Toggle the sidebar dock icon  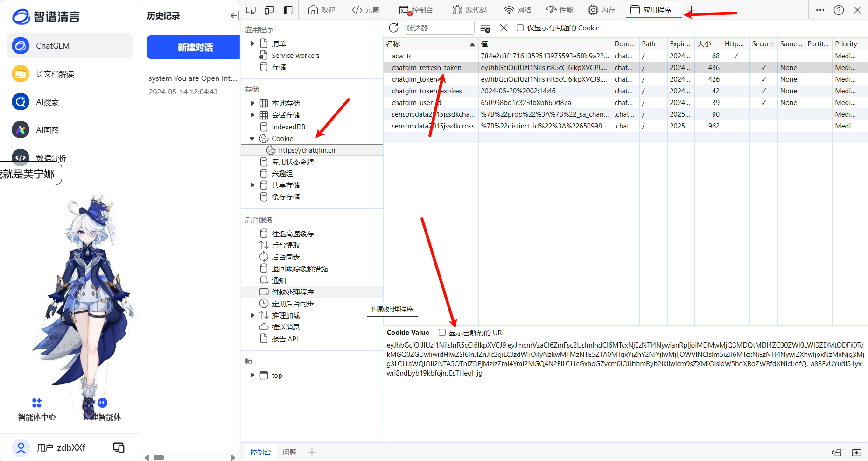click(288, 10)
